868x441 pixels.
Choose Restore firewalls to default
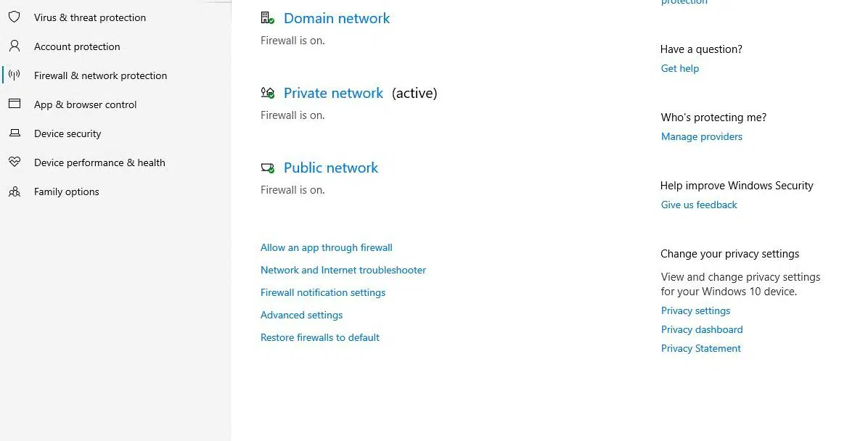(320, 337)
